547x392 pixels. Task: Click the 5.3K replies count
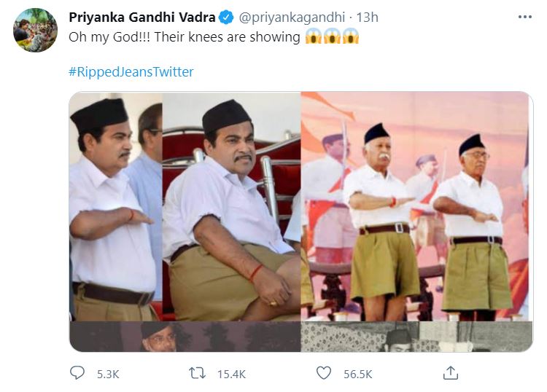[x=107, y=374]
